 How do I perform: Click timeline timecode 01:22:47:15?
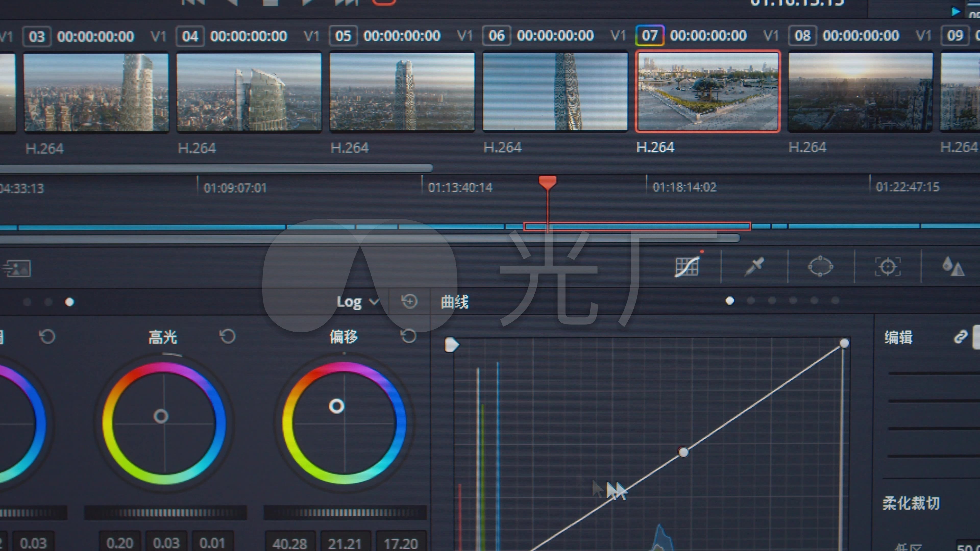pos(908,187)
